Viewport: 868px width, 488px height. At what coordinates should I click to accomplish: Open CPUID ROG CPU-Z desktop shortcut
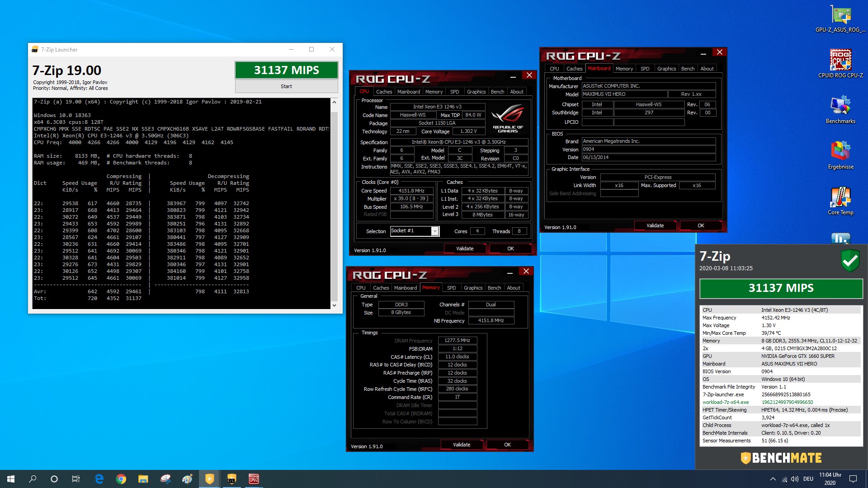click(x=840, y=63)
